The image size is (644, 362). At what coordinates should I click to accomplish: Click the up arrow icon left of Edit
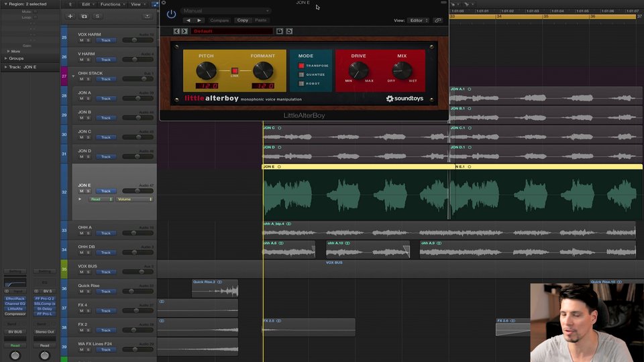coord(70,5)
